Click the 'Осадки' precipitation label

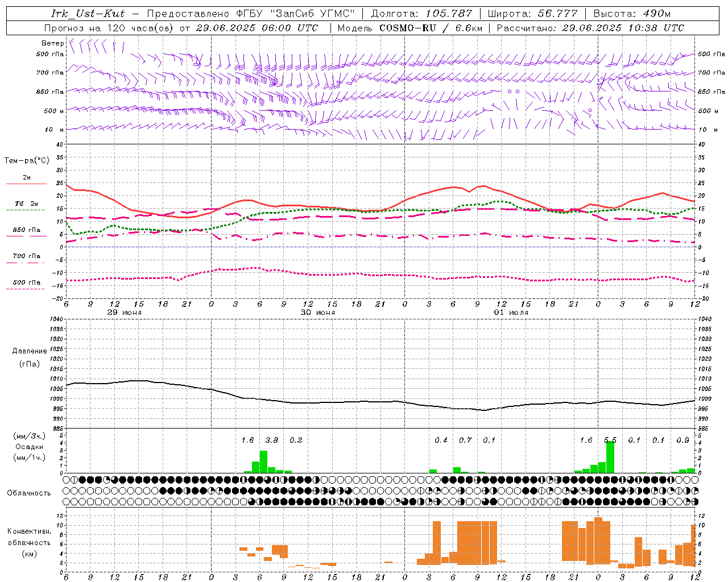[30, 447]
